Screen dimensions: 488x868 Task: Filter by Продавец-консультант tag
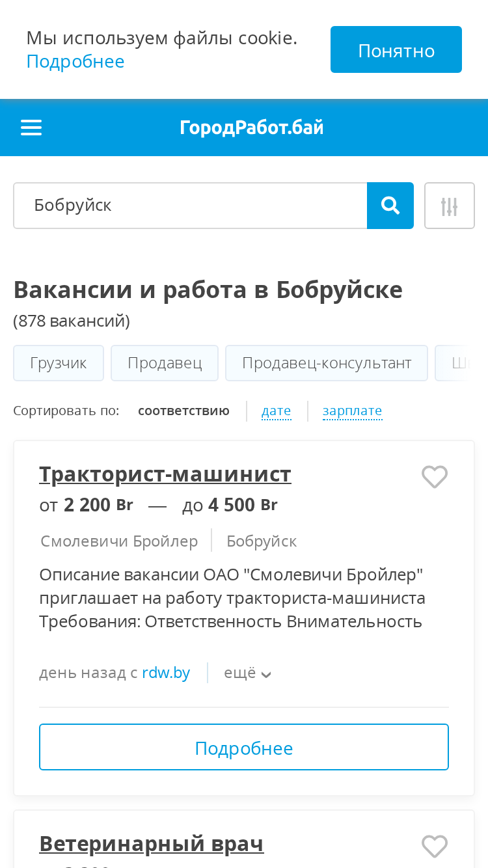327,363
